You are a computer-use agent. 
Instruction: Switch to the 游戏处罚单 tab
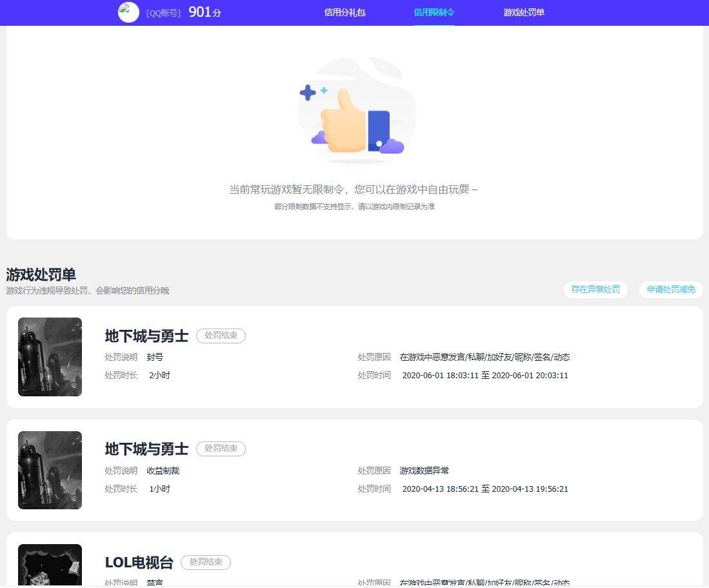(524, 12)
